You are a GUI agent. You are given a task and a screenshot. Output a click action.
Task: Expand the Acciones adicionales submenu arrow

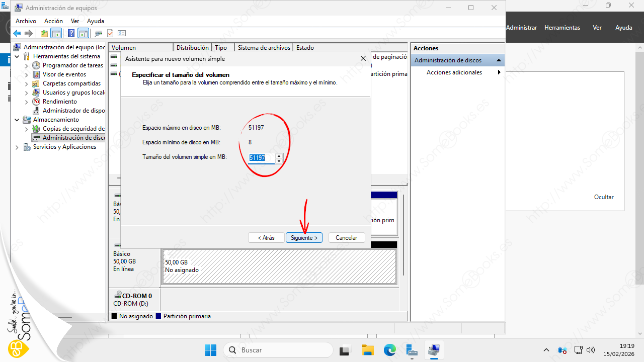[499, 72]
